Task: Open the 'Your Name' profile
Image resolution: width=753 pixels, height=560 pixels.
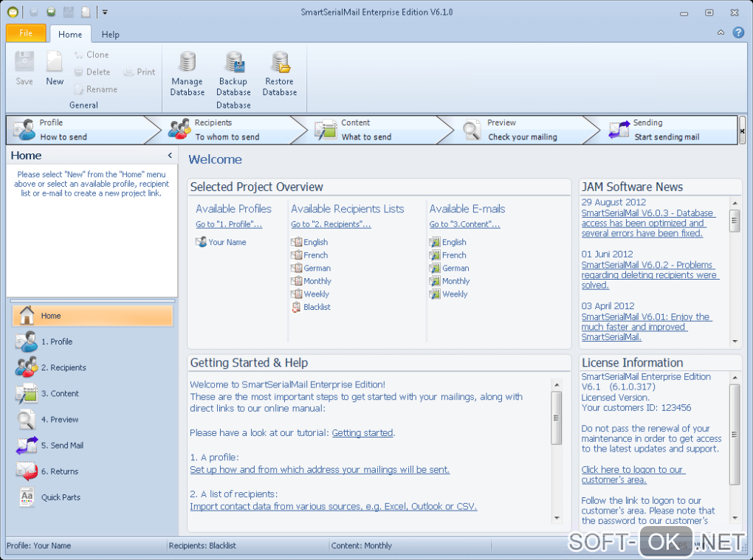Action: [221, 242]
